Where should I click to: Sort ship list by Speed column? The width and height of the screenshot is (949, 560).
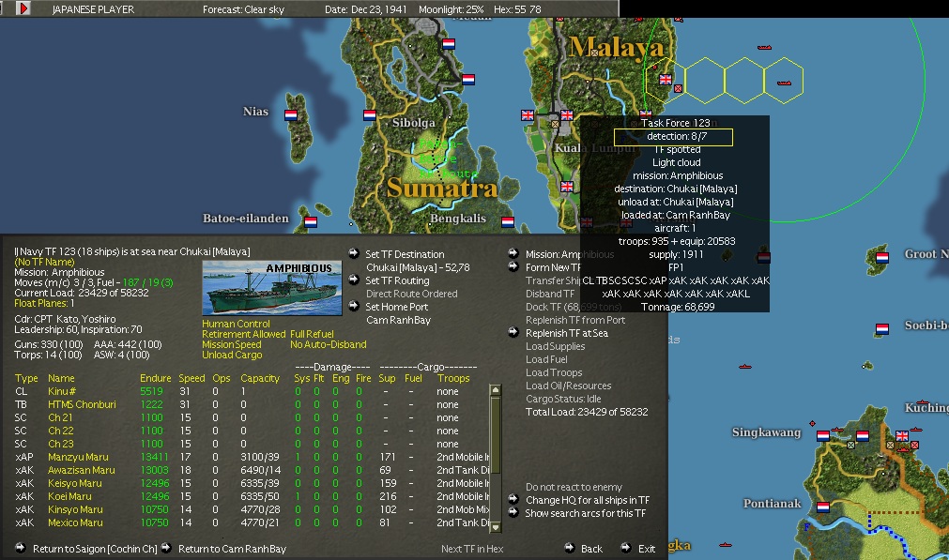(x=191, y=378)
